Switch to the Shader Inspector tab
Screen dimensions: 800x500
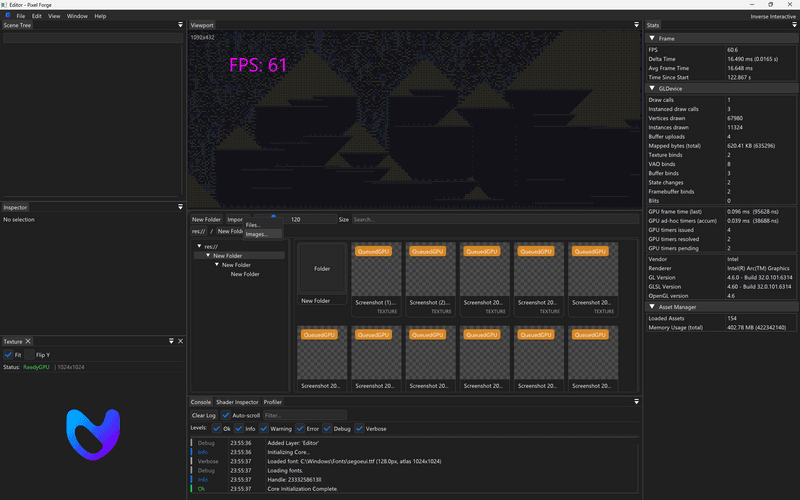238,402
